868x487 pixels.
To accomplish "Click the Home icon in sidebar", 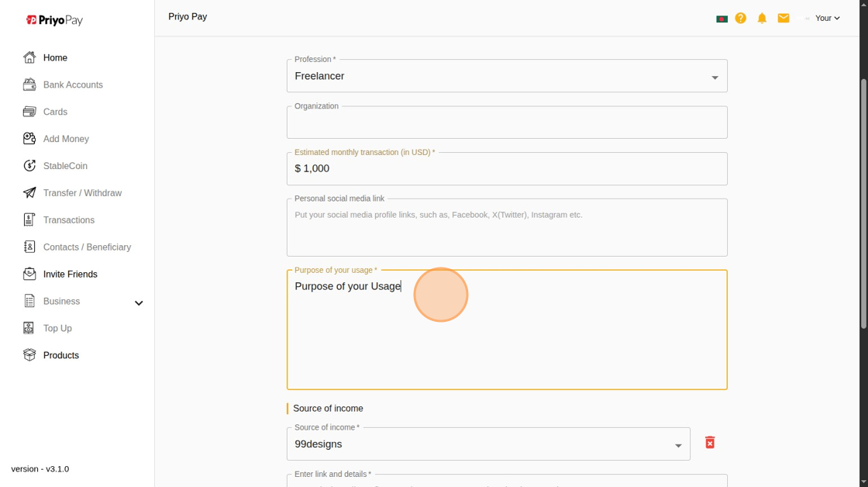I will (29, 57).
